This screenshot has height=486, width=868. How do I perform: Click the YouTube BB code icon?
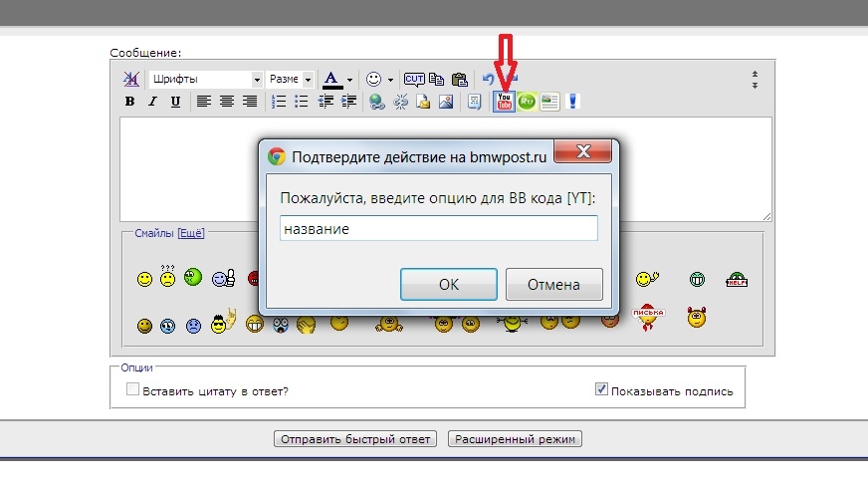pyautogui.click(x=505, y=102)
